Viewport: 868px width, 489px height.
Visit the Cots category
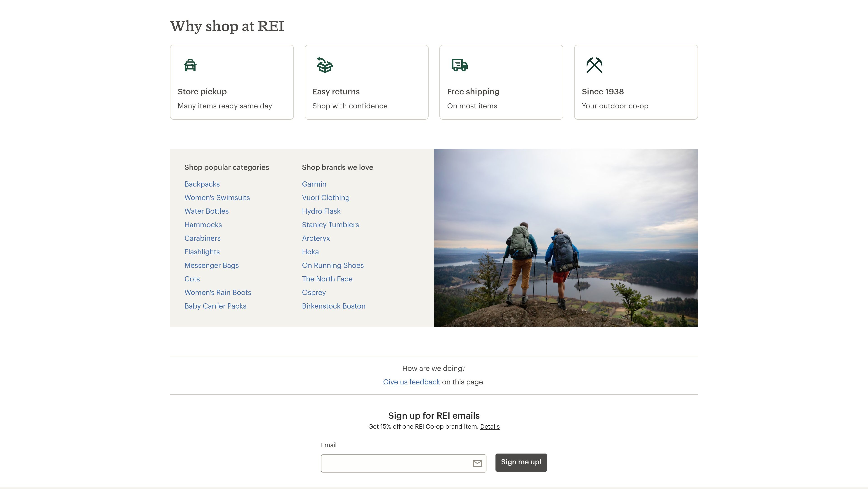[x=192, y=279]
